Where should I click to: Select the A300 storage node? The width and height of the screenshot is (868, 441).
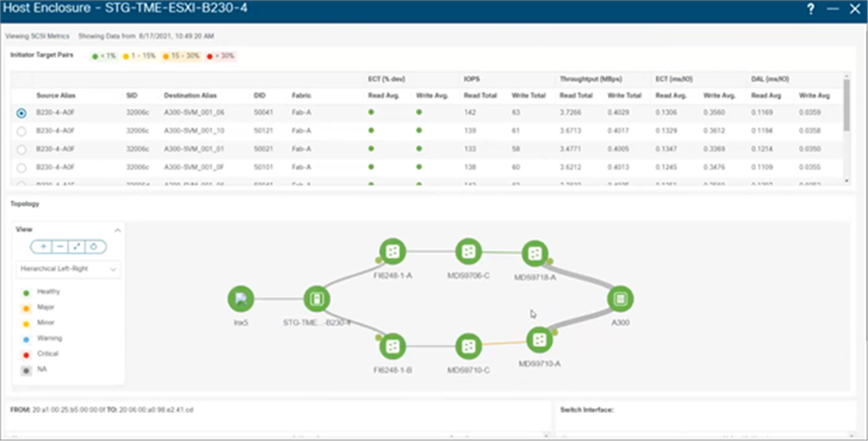pyautogui.click(x=620, y=299)
